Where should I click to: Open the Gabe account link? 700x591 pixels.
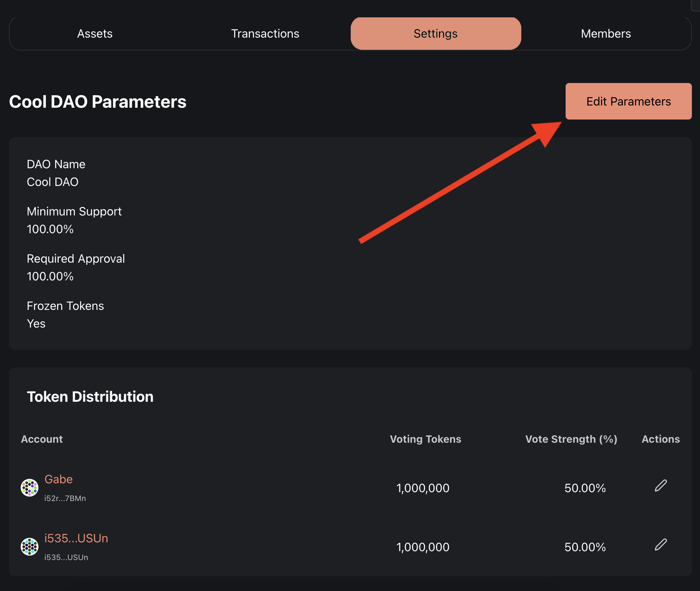(58, 479)
